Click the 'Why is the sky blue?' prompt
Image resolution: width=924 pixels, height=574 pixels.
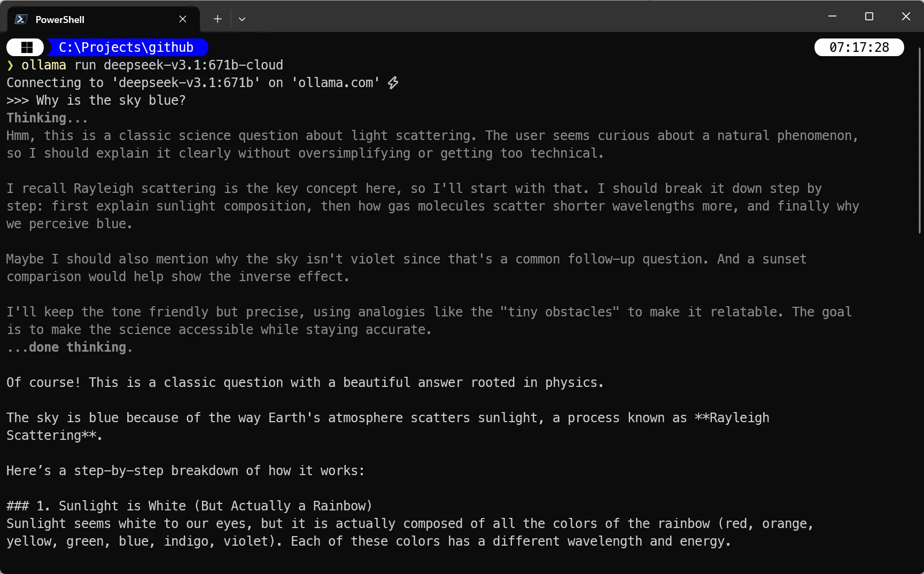[x=111, y=100]
